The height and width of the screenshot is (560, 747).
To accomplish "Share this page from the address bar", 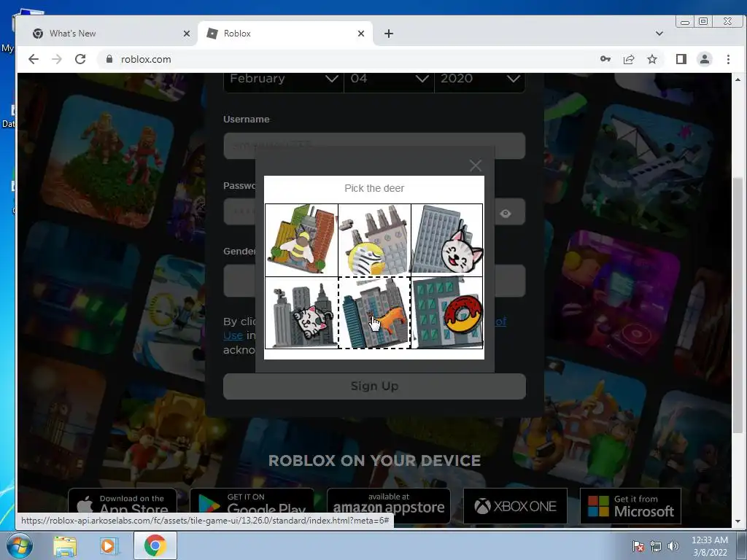I will pos(629,59).
